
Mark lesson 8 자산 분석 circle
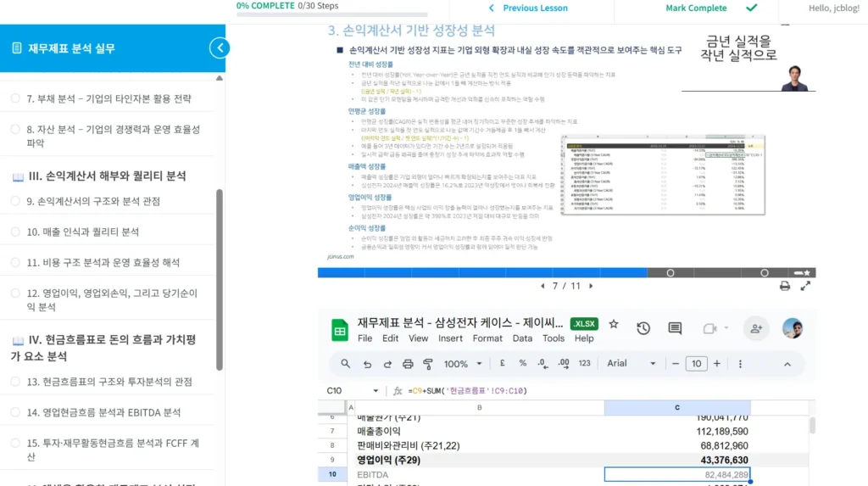(x=15, y=129)
